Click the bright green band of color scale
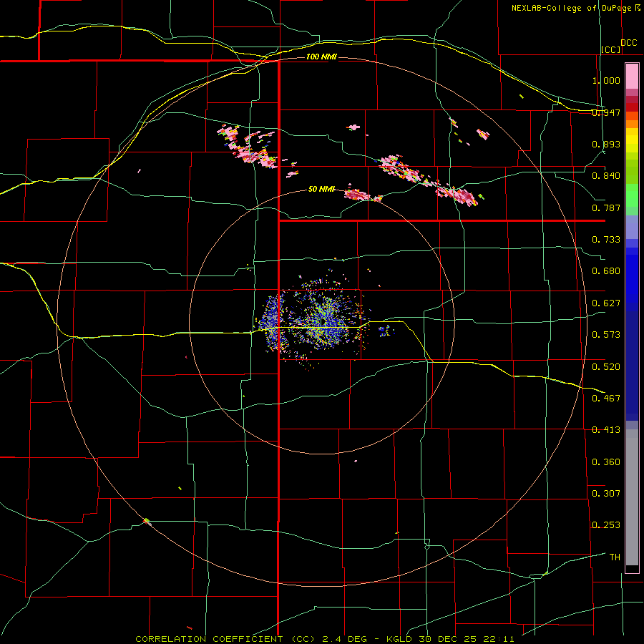The height and width of the screenshot is (644, 644). click(x=632, y=195)
